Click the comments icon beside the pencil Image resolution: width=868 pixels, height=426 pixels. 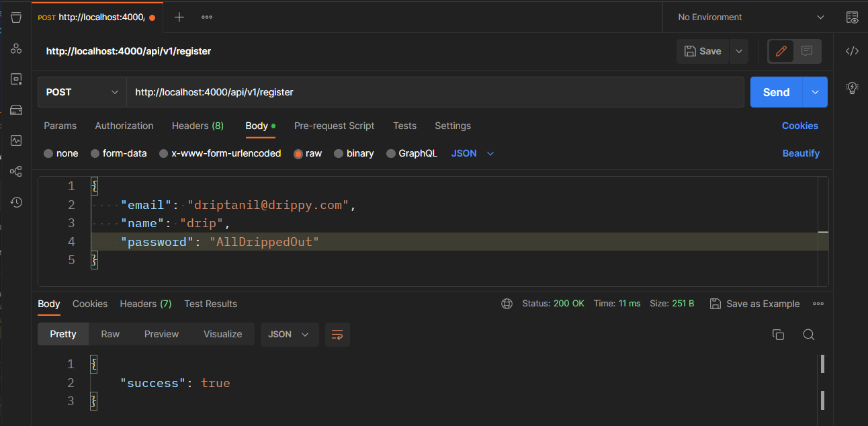(x=807, y=51)
